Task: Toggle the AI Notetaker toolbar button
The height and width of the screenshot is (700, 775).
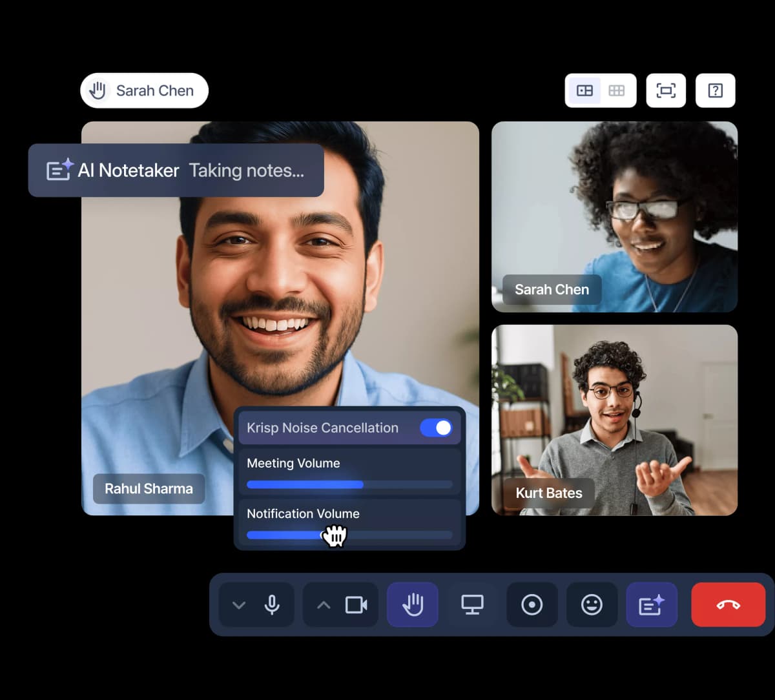Action: point(651,605)
